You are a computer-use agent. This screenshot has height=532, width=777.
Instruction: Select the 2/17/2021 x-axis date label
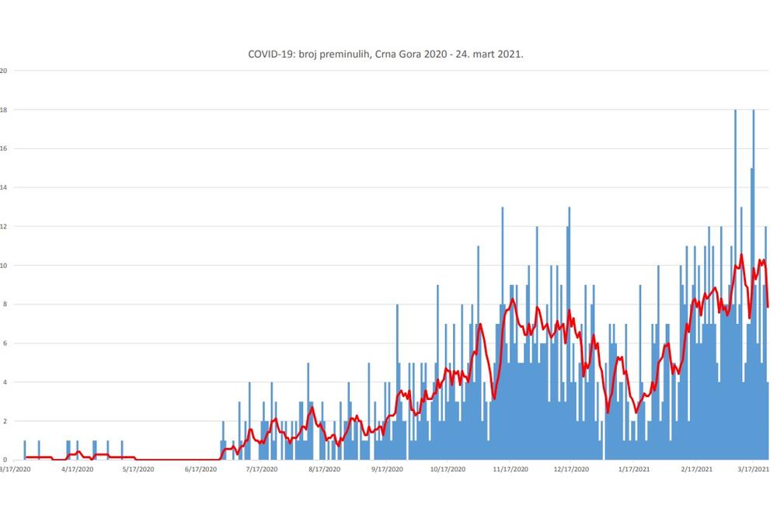(x=697, y=469)
